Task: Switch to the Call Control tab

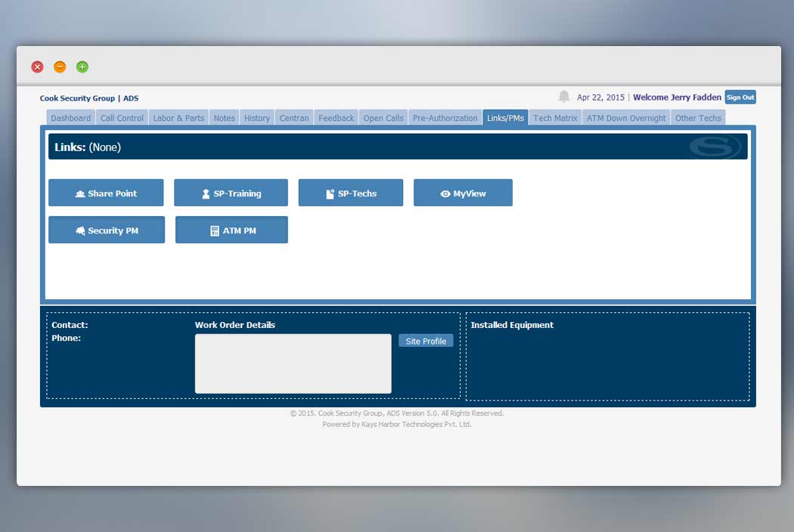Action: tap(122, 118)
